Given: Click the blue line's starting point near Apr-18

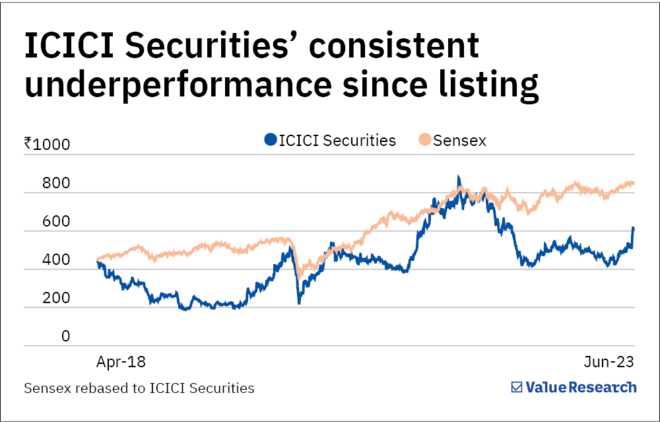Looking at the screenshot, I should click(97, 261).
